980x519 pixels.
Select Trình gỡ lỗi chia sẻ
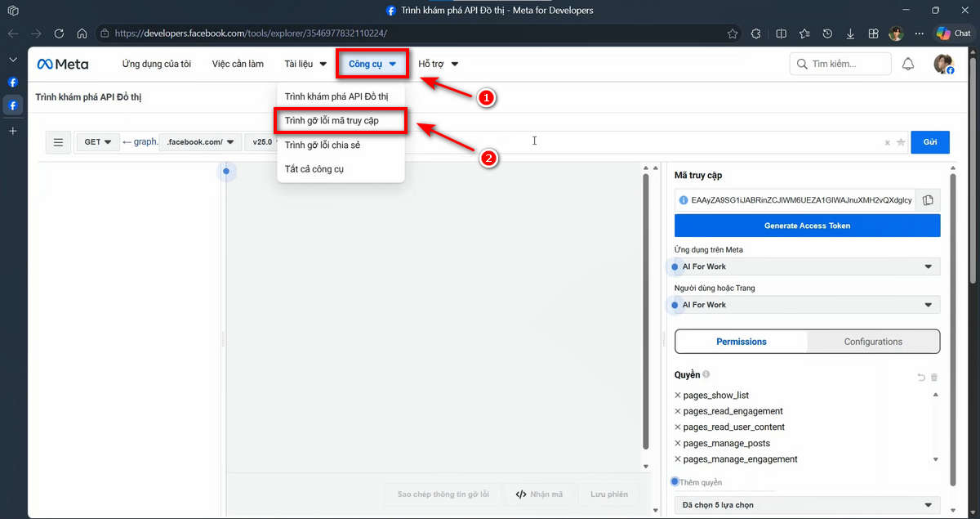click(323, 145)
